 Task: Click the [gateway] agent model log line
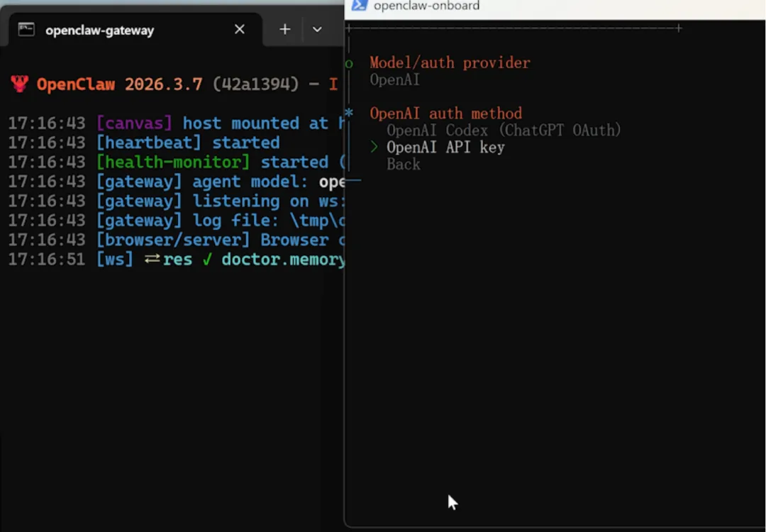click(176, 182)
